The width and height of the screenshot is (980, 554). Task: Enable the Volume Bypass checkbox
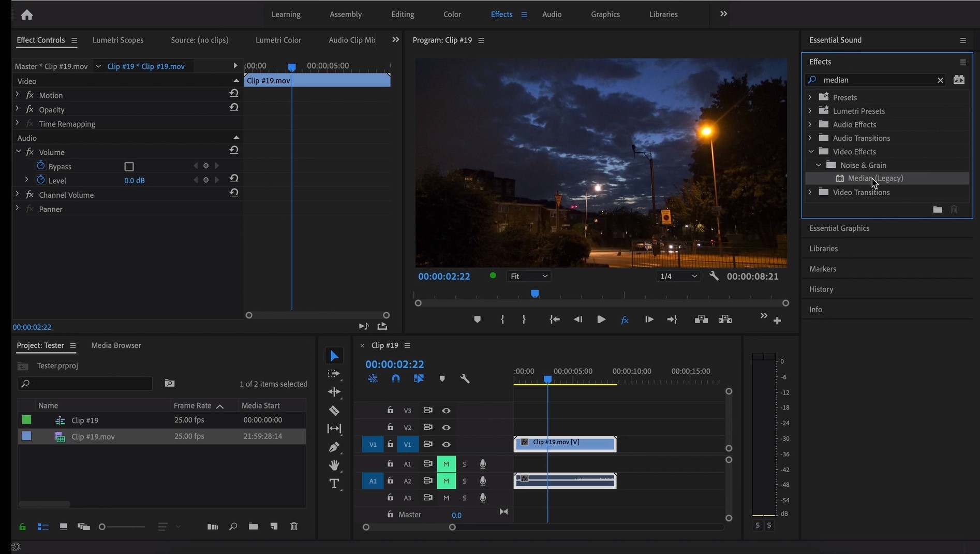(x=129, y=166)
